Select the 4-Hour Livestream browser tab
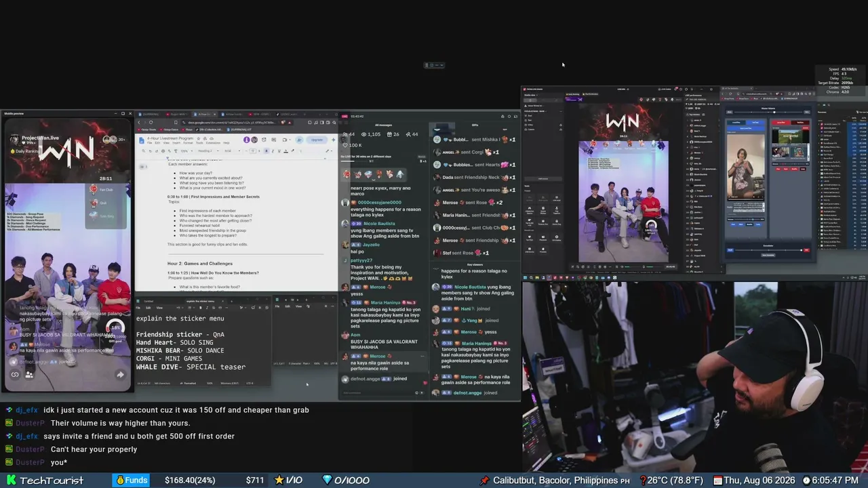Image resolution: width=868 pixels, height=488 pixels. [x=205, y=114]
